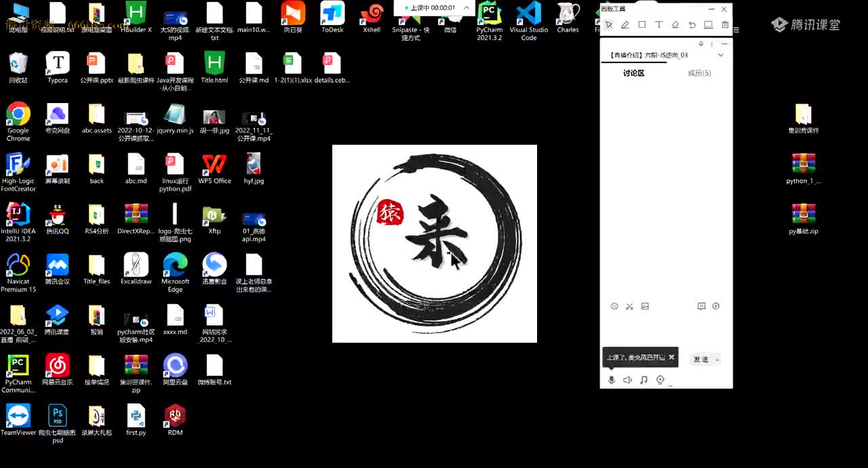Select the first.py file icon
The height and width of the screenshot is (468, 868).
(136, 421)
